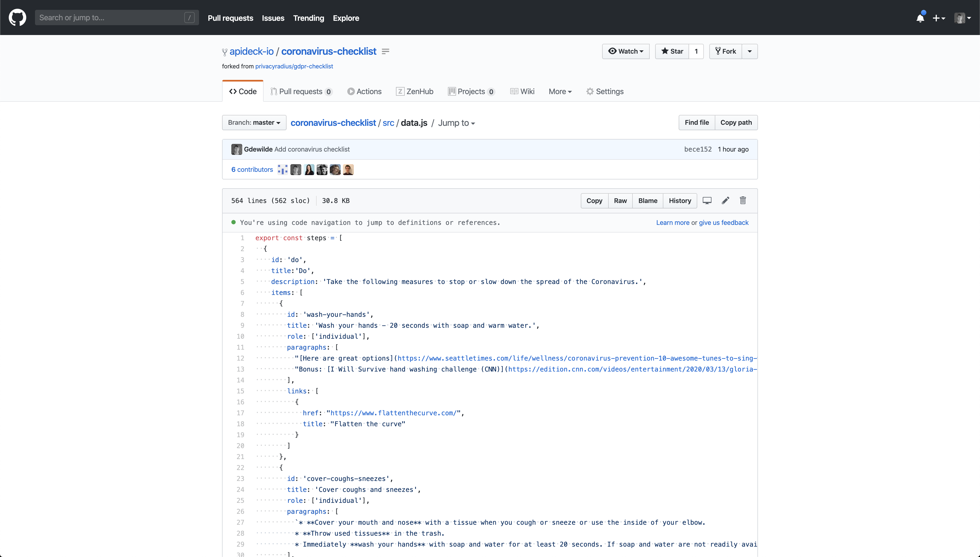Switch to the Pull requests tab
Viewport: 980px width, 557px height.
click(301, 91)
